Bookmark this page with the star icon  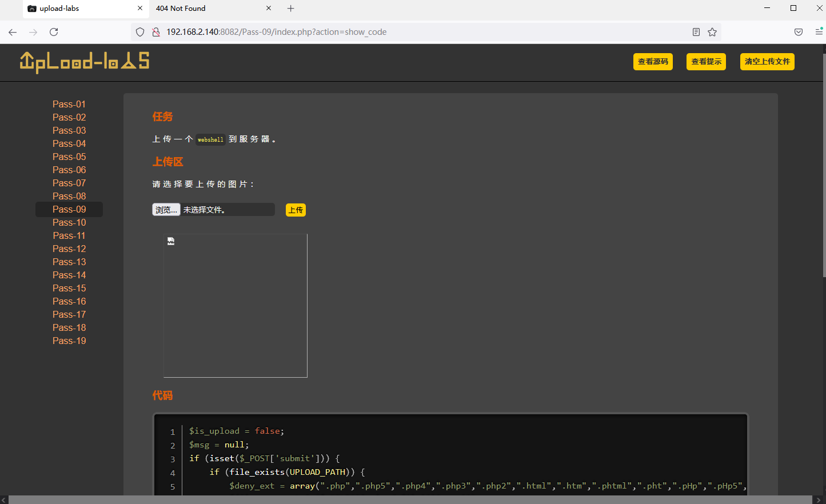point(712,32)
